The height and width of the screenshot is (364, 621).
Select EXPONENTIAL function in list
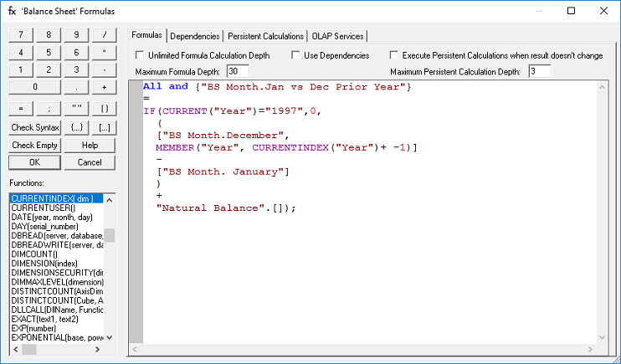57,338
